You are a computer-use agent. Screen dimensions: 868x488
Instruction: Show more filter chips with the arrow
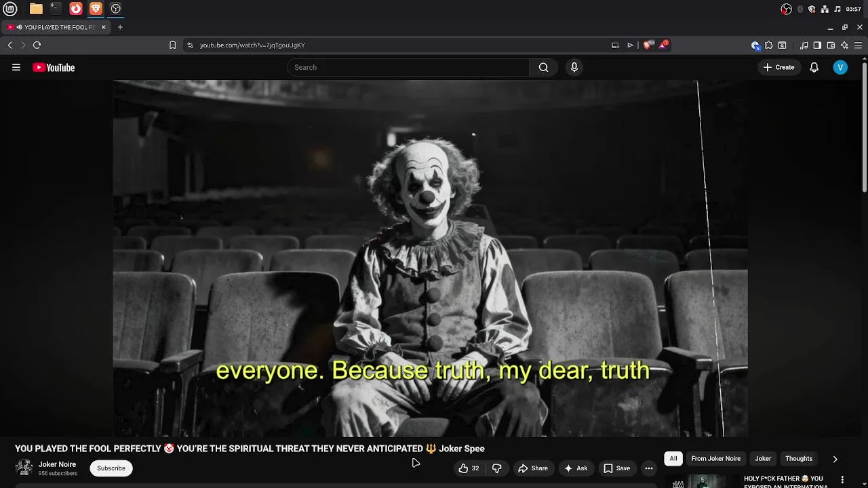click(x=835, y=459)
